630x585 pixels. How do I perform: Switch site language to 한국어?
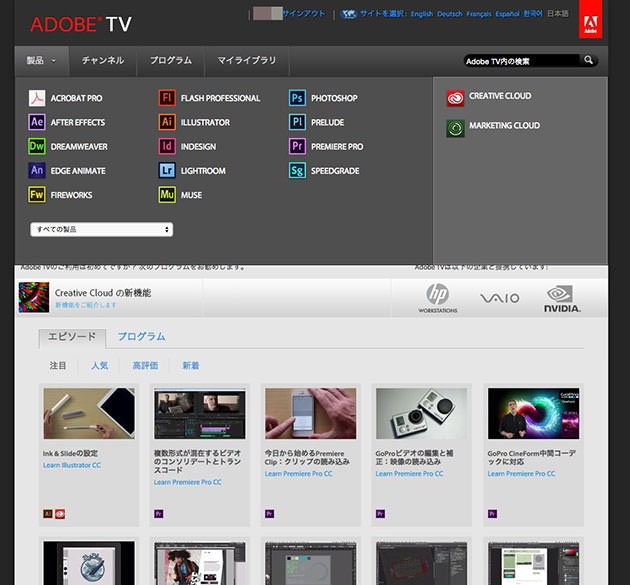[533, 14]
